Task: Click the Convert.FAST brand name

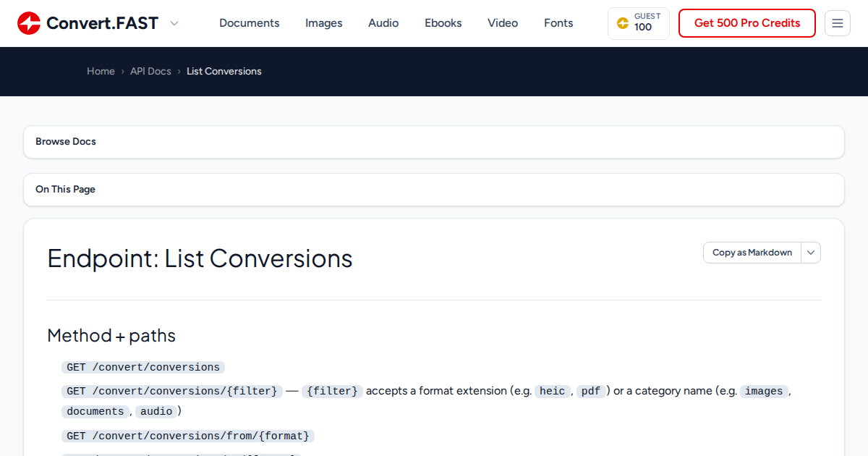Action: coord(102,23)
